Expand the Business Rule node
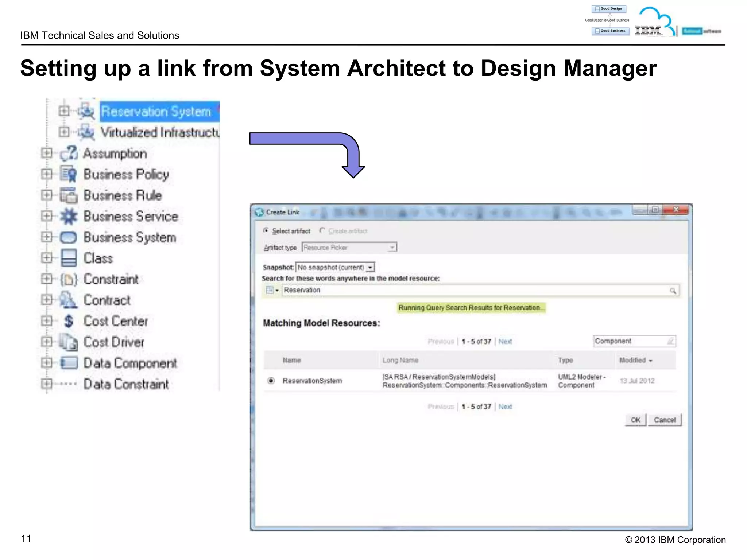This screenshot has width=747, height=560. tap(47, 195)
